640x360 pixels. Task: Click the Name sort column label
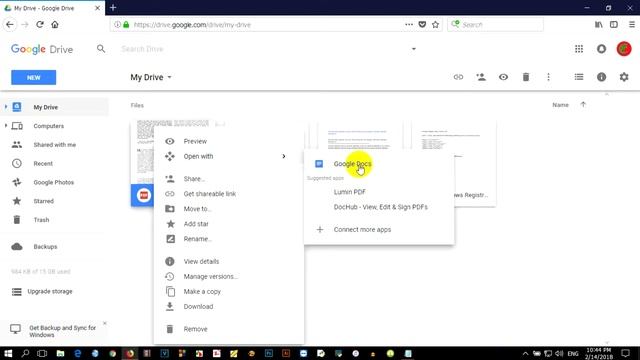(560, 105)
